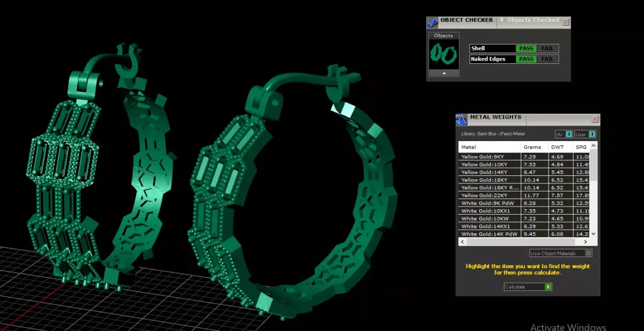Click the '4 Objects Checked' status text

pos(529,20)
